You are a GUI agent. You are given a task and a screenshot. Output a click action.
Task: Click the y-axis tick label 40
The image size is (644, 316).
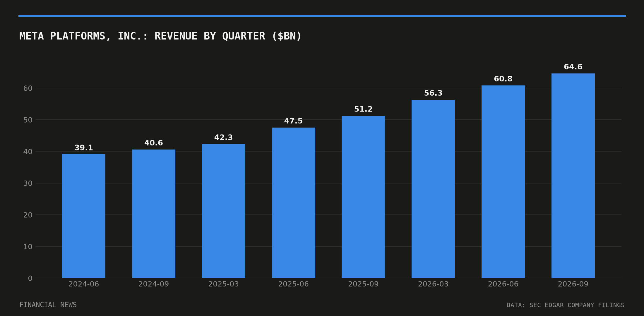point(28,152)
